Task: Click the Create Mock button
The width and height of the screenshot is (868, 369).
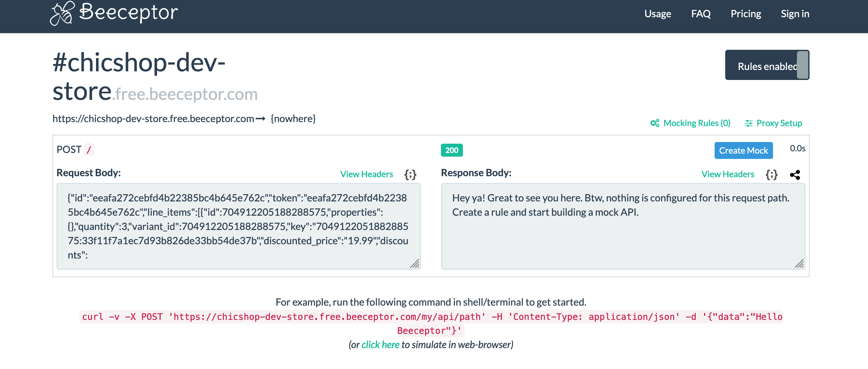Action: click(743, 151)
